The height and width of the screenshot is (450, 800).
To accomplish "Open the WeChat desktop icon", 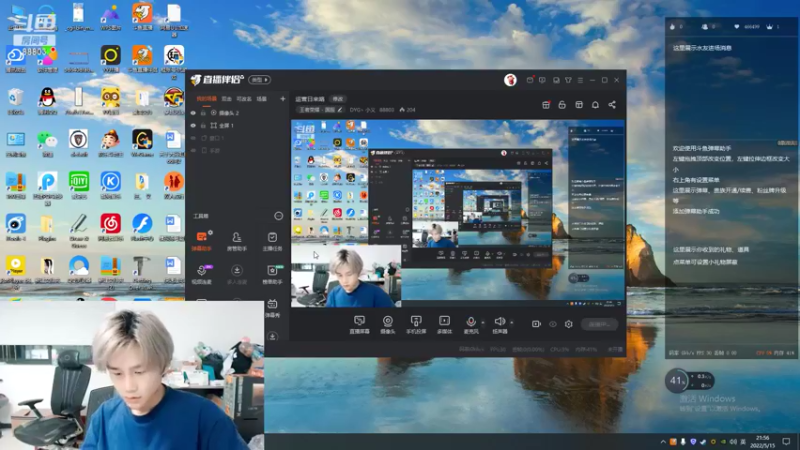I will click(47, 143).
